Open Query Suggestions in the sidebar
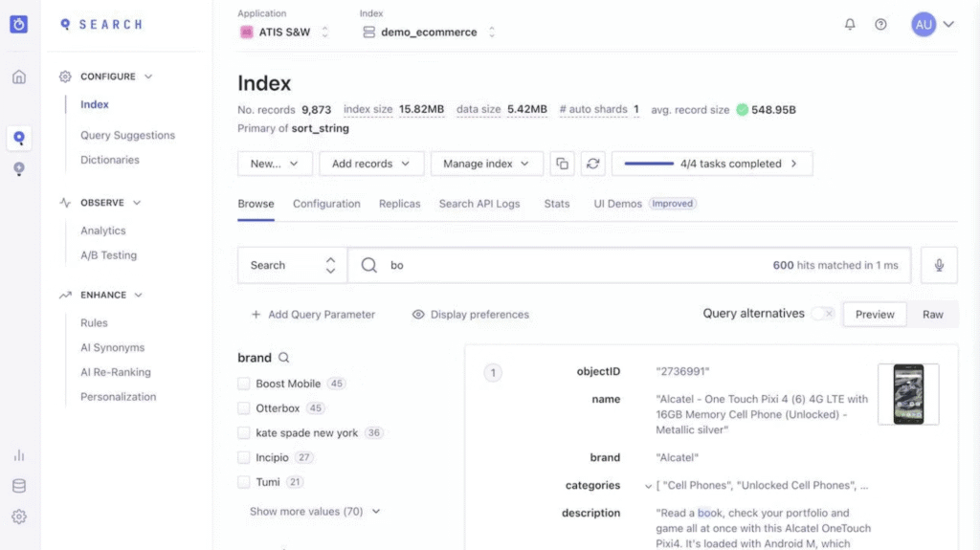Image resolution: width=980 pixels, height=550 pixels. coord(127,136)
